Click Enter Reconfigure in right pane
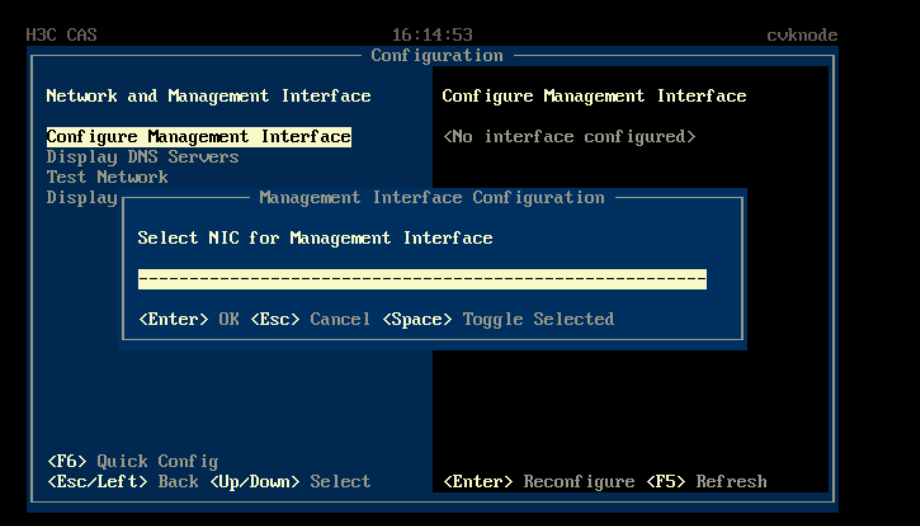This screenshot has height=526, width=920. [x=538, y=481]
